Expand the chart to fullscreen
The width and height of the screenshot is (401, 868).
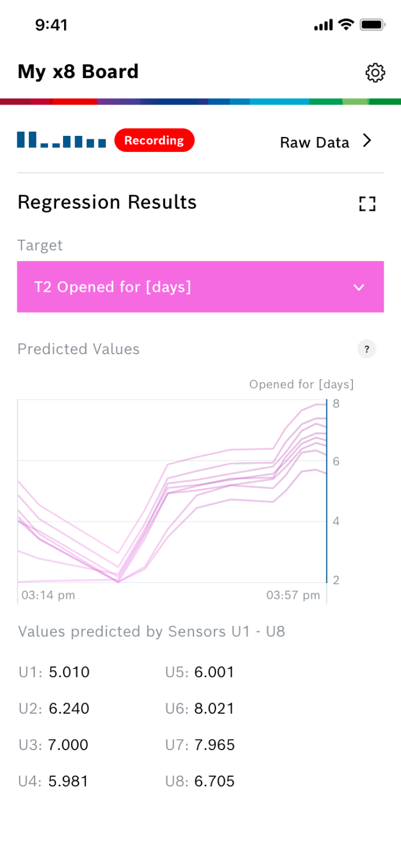coord(367,203)
